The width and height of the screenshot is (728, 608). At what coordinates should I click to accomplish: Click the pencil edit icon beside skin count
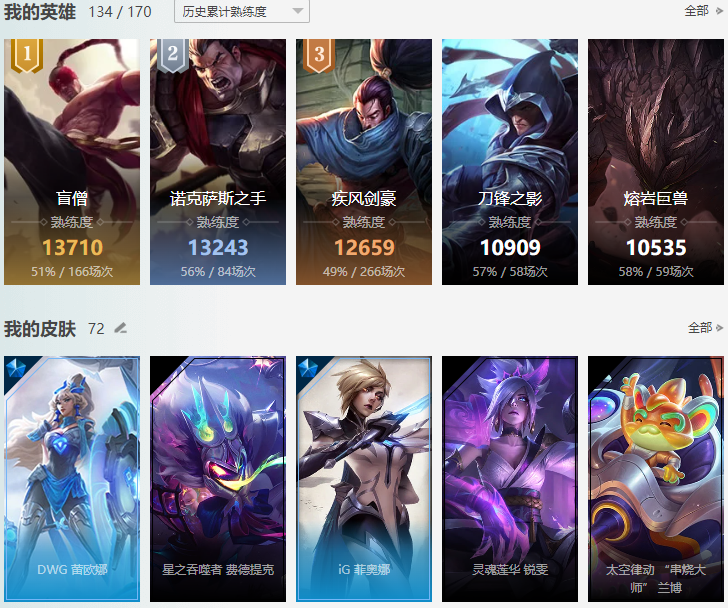pyautogui.click(x=121, y=328)
